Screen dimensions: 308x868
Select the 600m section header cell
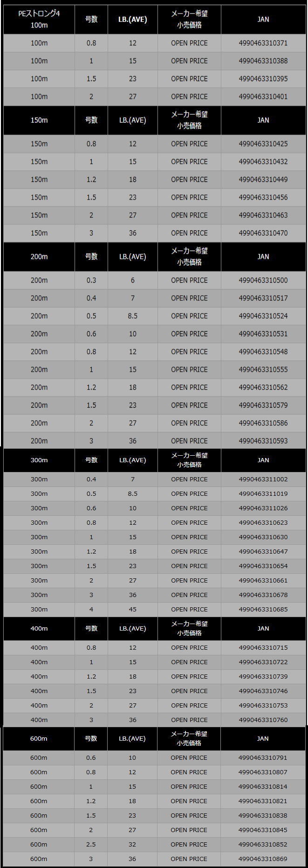39,738
